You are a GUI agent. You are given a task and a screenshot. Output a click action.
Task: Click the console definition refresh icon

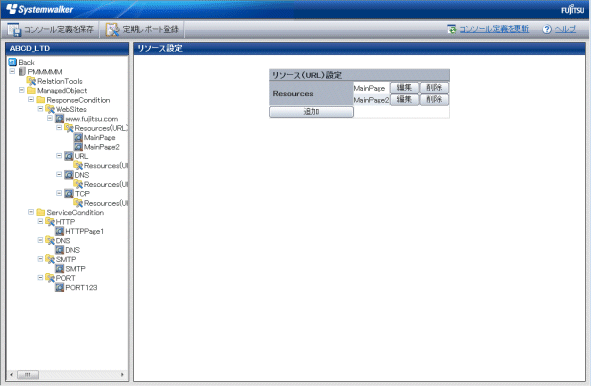[x=452, y=29]
